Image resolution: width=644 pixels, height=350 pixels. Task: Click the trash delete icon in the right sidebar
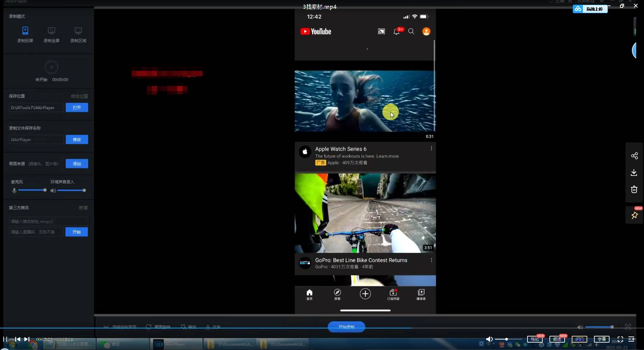tap(635, 190)
